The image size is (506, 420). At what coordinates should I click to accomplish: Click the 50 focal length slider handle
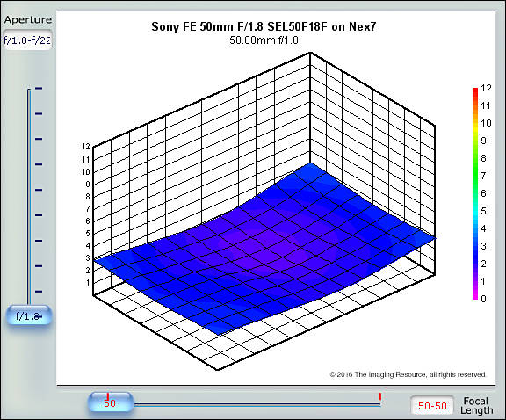(111, 402)
